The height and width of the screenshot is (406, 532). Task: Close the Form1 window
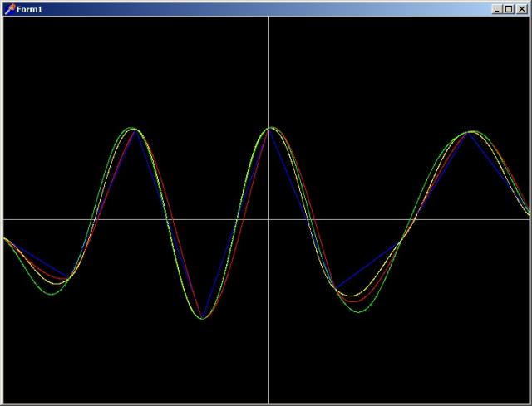coord(521,8)
